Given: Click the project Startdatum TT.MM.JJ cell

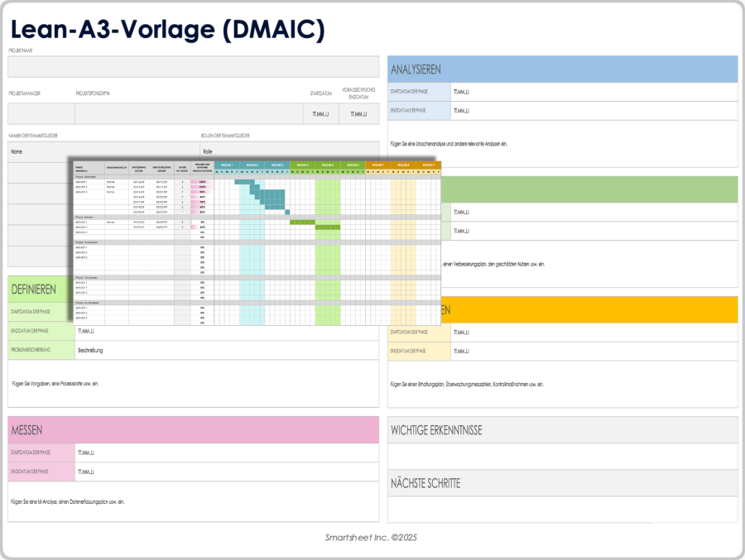Looking at the screenshot, I should 320,114.
